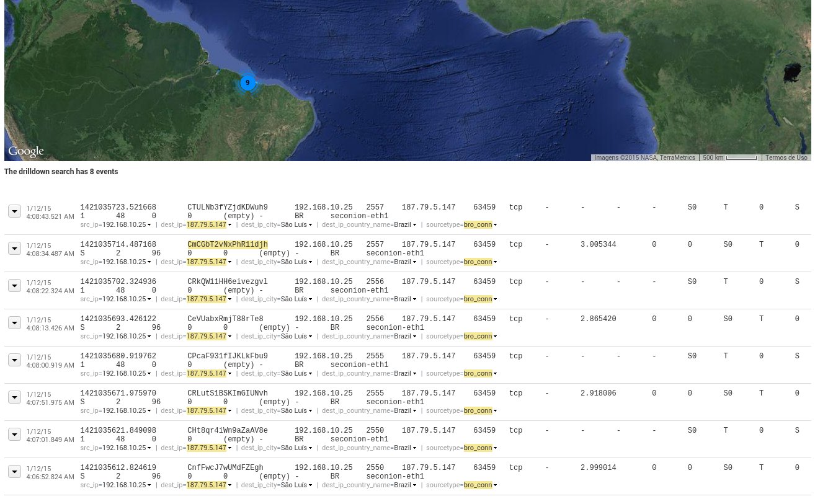Expand the event at 4:08:34.487 AM
This screenshot has width=815, height=504.
point(14,249)
